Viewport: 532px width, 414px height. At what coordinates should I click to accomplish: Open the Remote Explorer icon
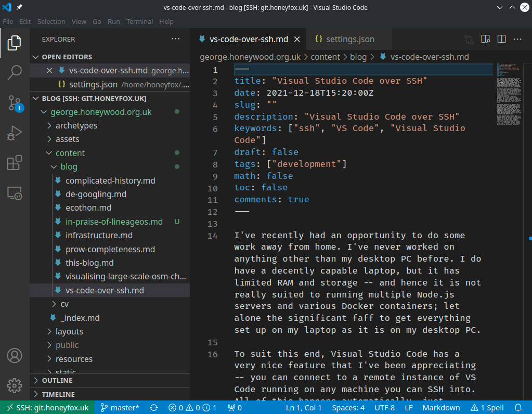click(14, 193)
